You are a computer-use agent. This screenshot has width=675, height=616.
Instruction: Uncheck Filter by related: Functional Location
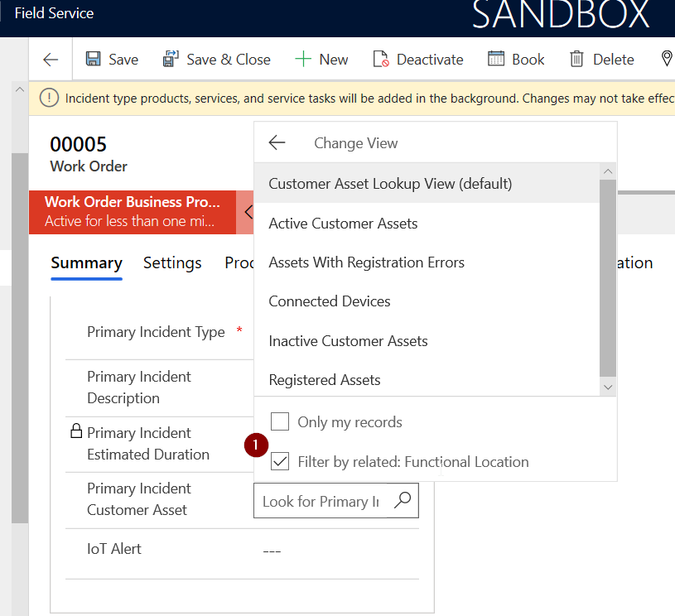[281, 462]
